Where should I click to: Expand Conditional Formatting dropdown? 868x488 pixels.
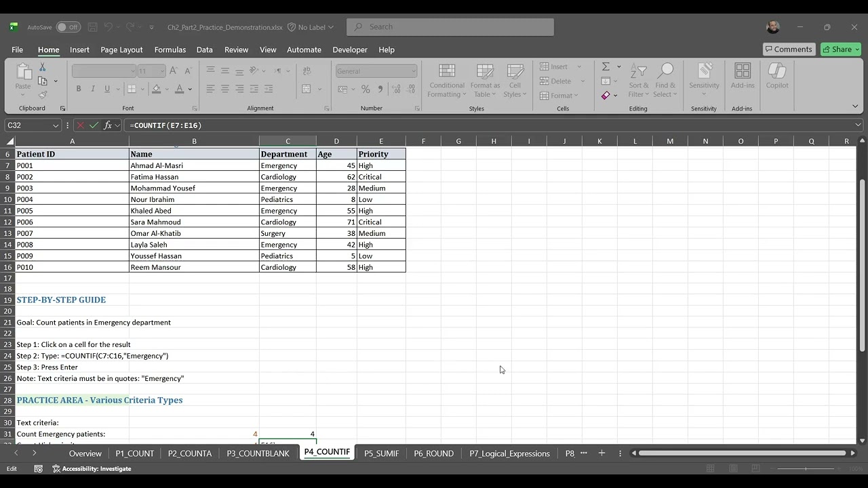(447, 81)
